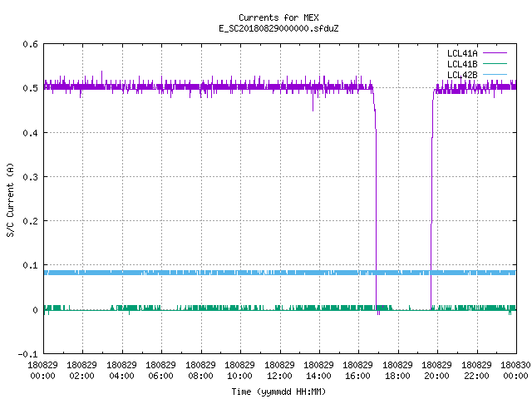Click the LCL41B legend label

coord(462,64)
